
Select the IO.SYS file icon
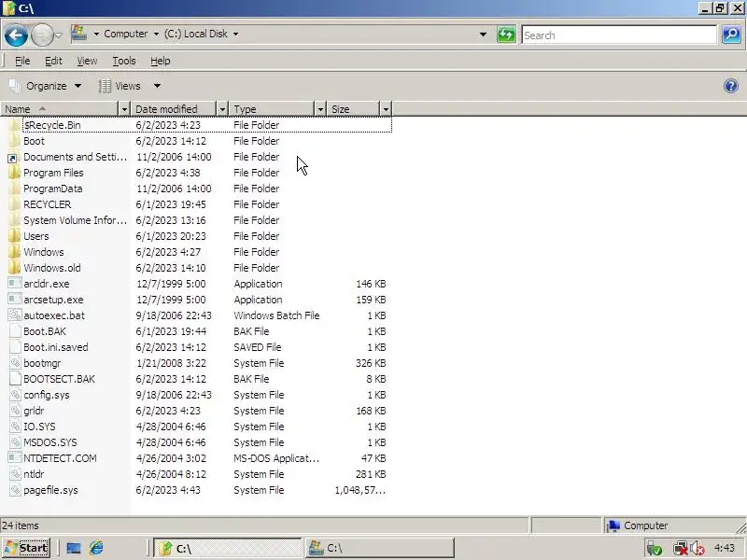[x=15, y=427]
